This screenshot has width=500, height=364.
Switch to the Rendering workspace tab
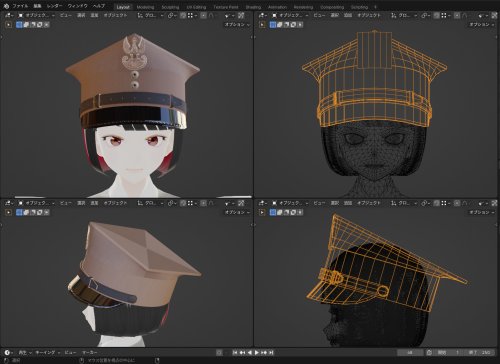click(x=303, y=7)
